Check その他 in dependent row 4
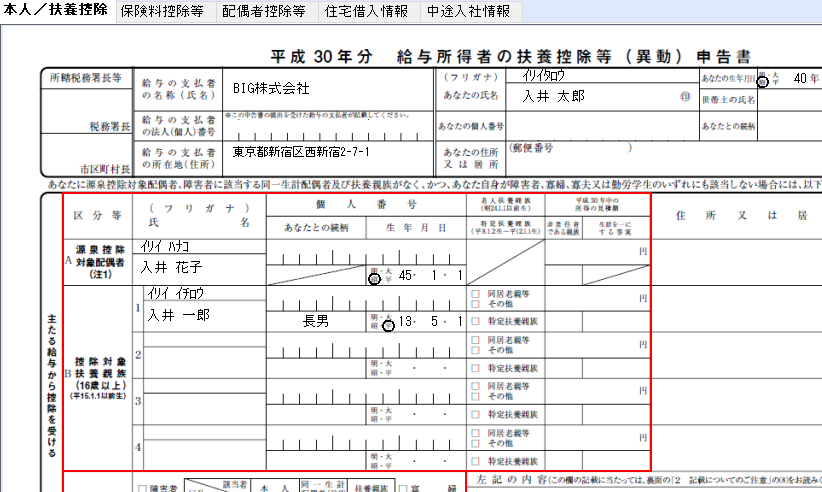Screen dimensions: 822x492 coord(475,443)
